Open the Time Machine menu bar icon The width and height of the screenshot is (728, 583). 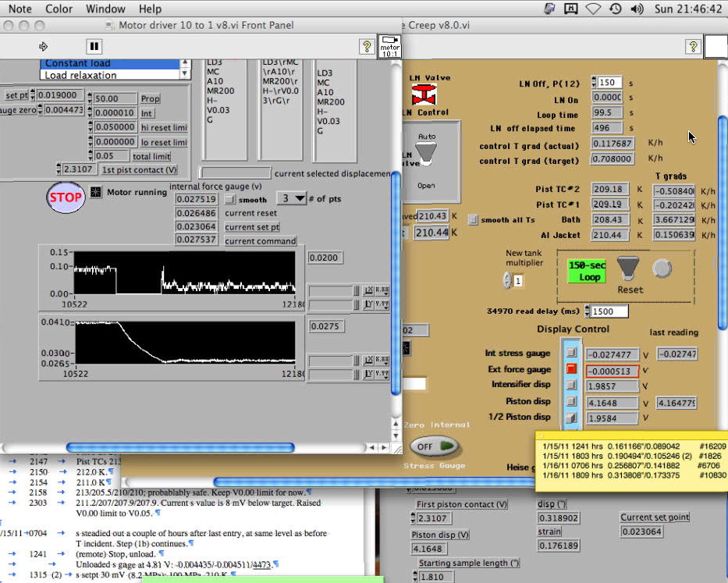pyautogui.click(x=616, y=9)
